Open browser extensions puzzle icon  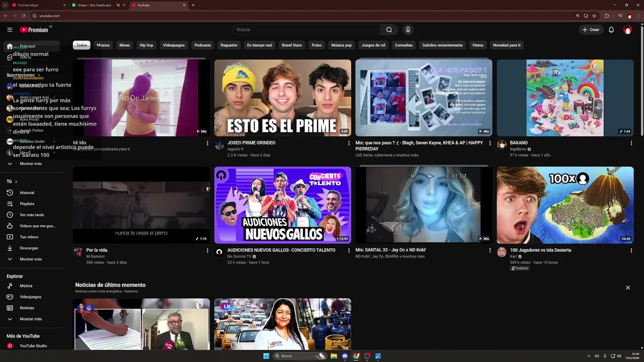click(x=607, y=16)
